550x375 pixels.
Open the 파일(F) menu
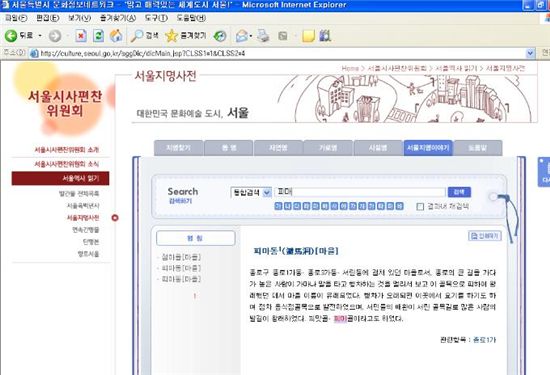[15, 18]
